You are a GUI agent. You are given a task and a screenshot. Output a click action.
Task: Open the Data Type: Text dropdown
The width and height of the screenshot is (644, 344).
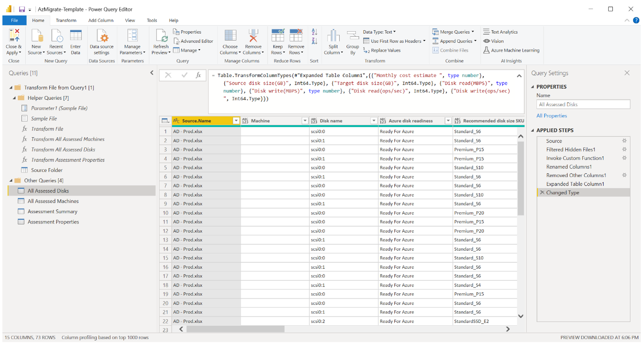379,32
